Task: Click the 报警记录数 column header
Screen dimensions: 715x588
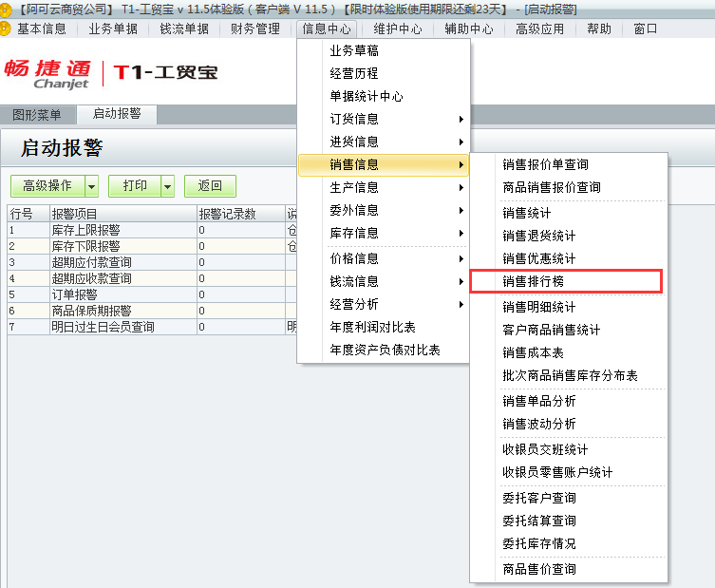Action: tap(241, 214)
